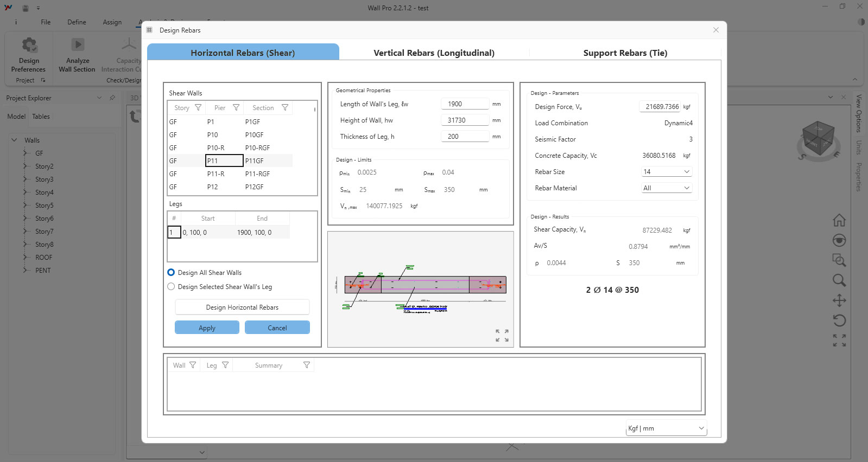Expand the Story2 tree node
Viewport: 868px width, 462px height.
tap(25, 166)
